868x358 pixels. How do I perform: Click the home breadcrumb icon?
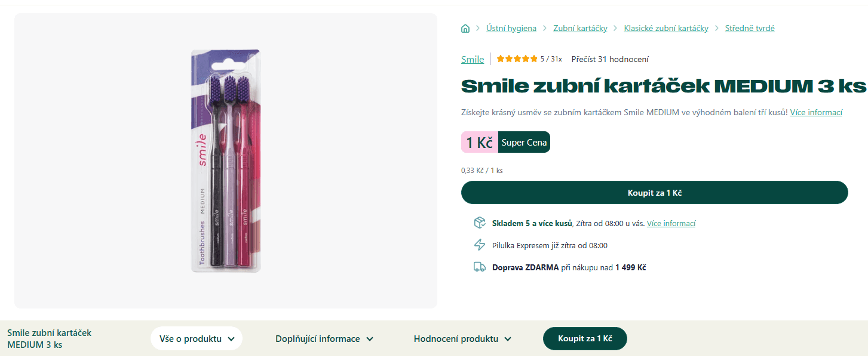[465, 27]
